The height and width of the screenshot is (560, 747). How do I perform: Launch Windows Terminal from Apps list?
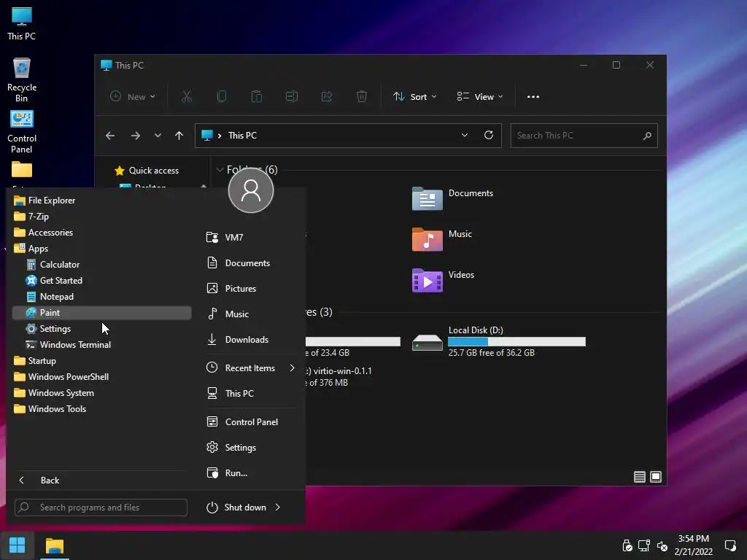(101, 345)
